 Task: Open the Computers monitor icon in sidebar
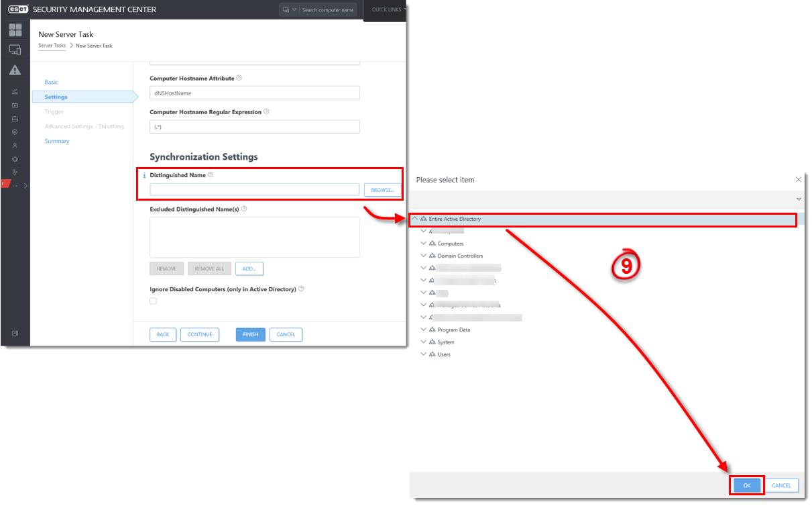tap(15, 50)
